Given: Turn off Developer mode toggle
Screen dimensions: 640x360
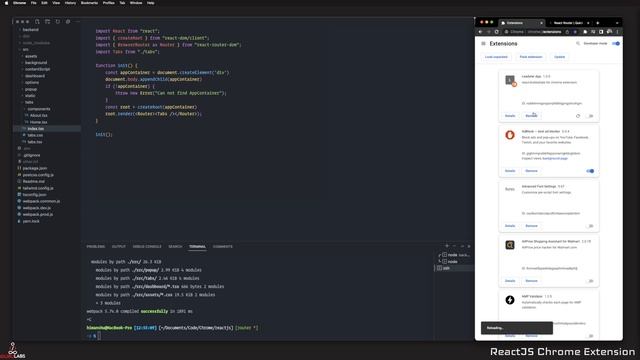Looking at the screenshot, I should point(616,44).
